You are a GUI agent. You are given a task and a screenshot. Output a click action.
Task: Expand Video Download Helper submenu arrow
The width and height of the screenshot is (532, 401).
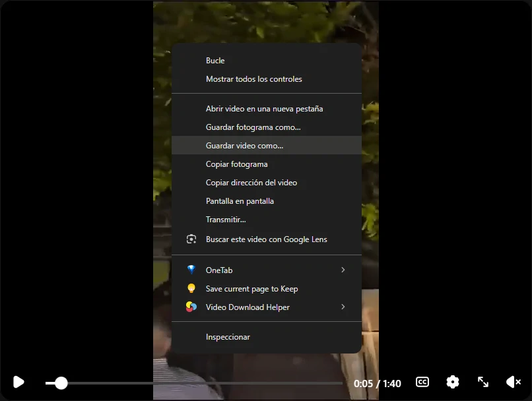(343, 307)
